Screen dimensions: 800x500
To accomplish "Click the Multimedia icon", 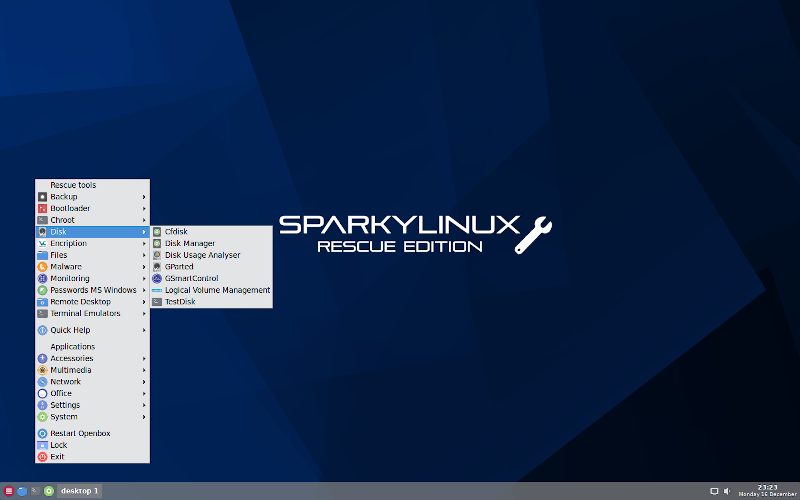I will pyautogui.click(x=42, y=370).
